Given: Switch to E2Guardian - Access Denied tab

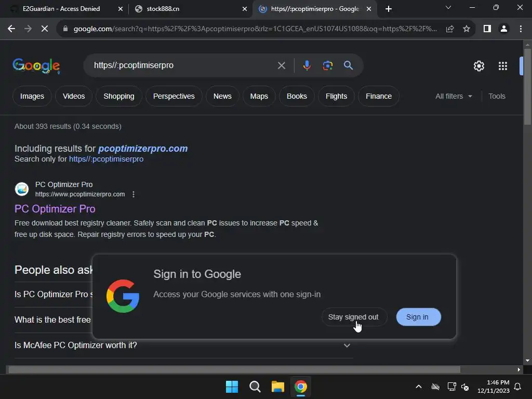Looking at the screenshot, I should (61, 9).
